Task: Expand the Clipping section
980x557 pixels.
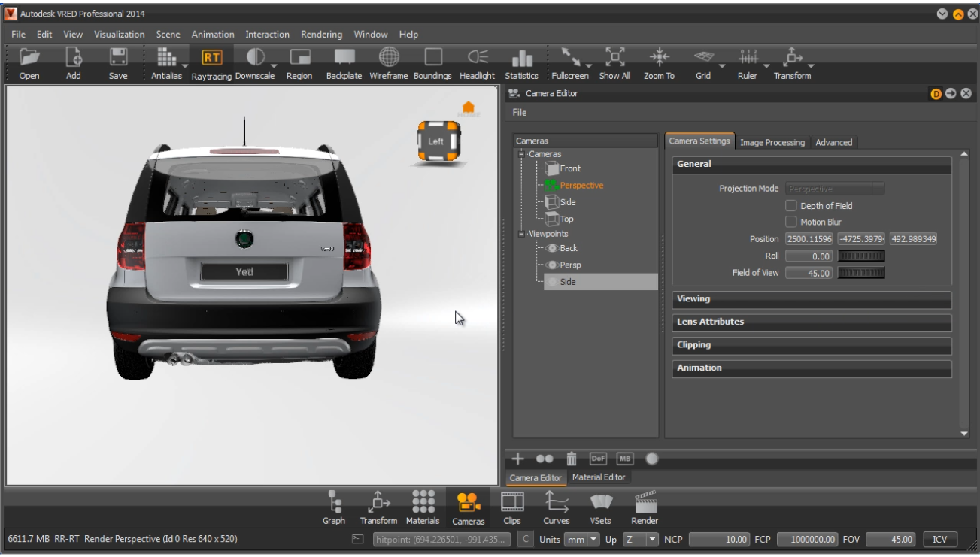Action: pyautogui.click(x=812, y=345)
